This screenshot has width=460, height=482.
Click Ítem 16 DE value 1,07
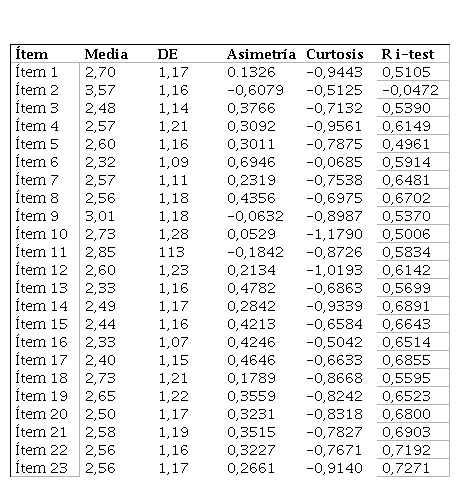click(173, 342)
